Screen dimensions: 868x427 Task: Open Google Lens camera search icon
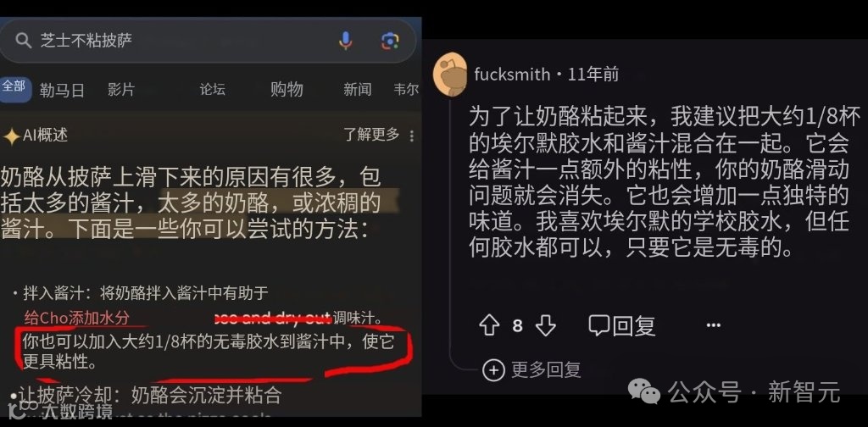tap(390, 41)
